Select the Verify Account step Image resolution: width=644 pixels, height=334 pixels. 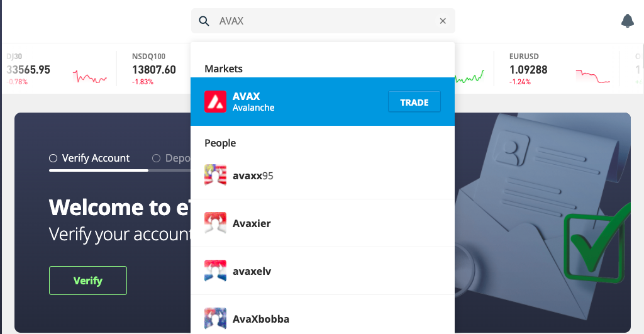coord(89,158)
